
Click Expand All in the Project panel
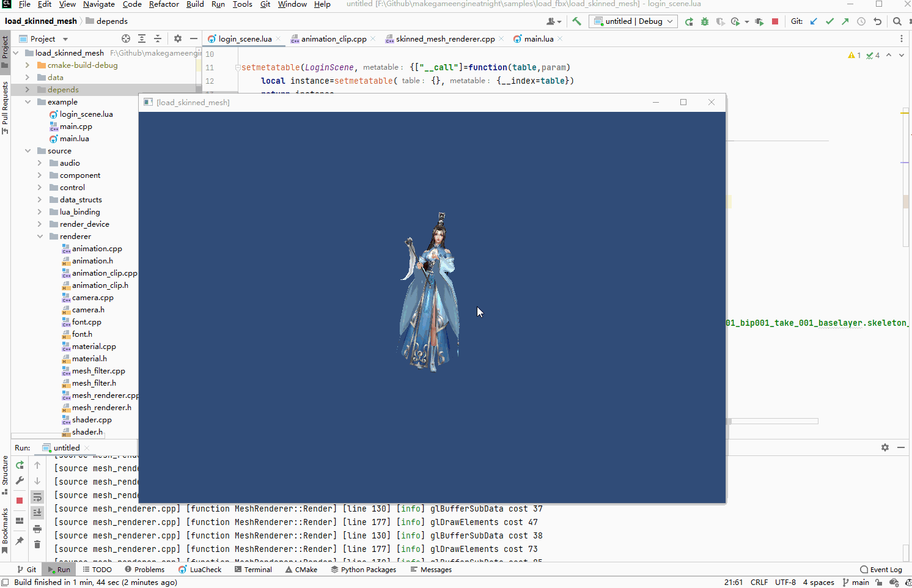[142, 39]
